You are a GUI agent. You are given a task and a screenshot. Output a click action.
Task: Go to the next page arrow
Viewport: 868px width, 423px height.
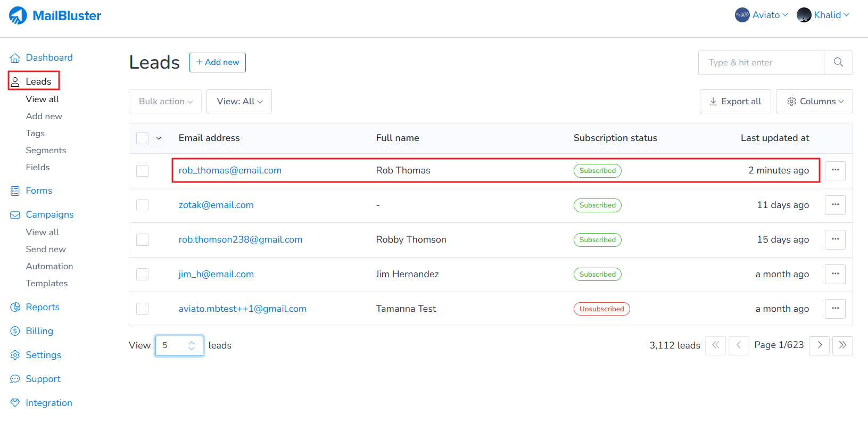[x=819, y=345]
